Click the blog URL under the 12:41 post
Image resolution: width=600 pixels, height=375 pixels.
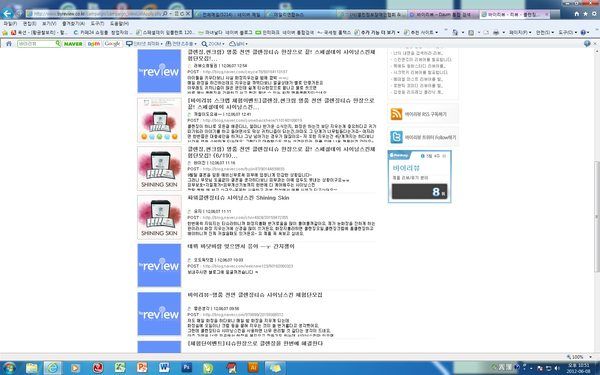click(x=252, y=120)
